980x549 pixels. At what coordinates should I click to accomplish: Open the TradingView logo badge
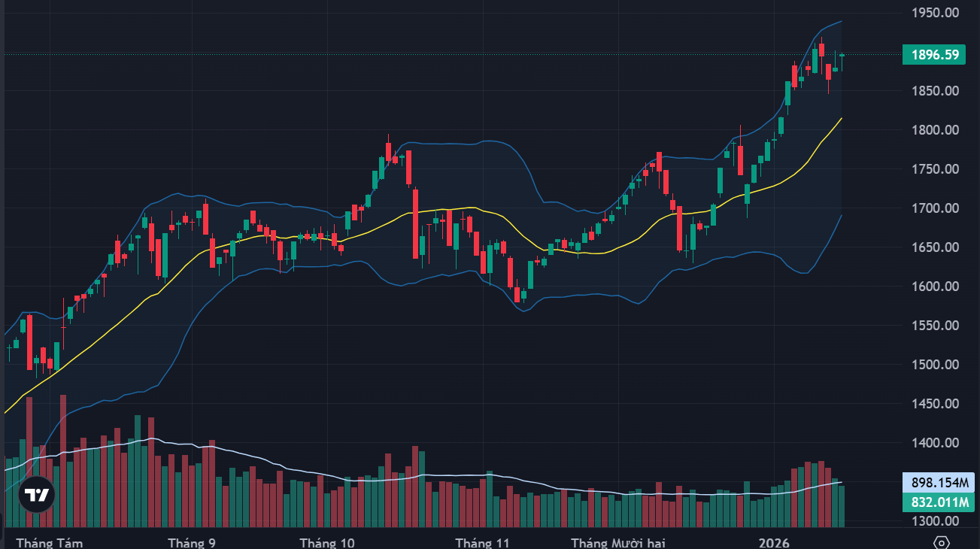(37, 495)
